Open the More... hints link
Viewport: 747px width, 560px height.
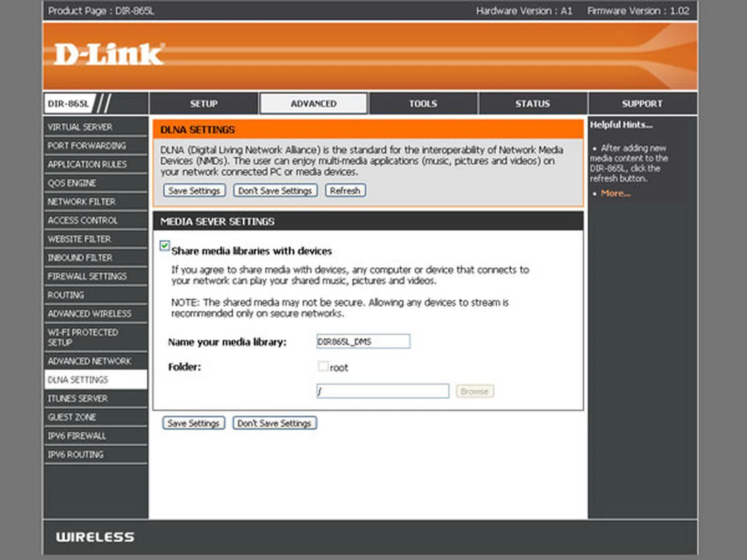pos(615,193)
